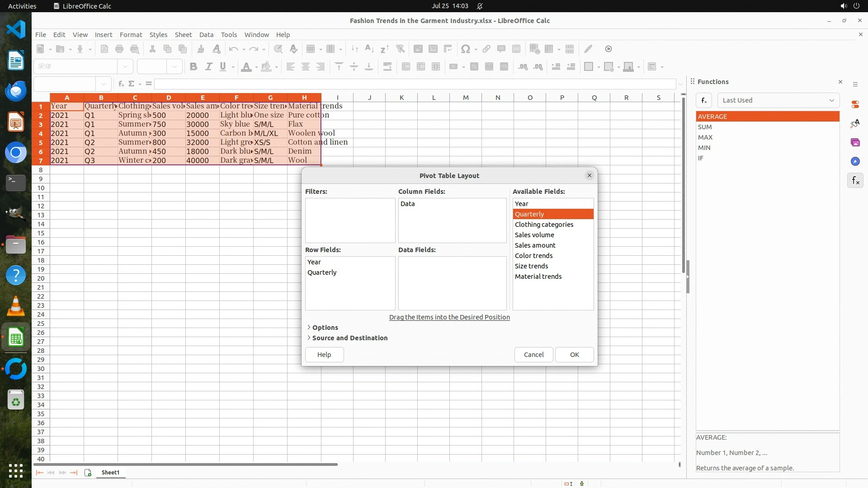Viewport: 868px width, 488px height.
Task: Click the toolbar overflow double-arrow icon
Action: pos(608,49)
